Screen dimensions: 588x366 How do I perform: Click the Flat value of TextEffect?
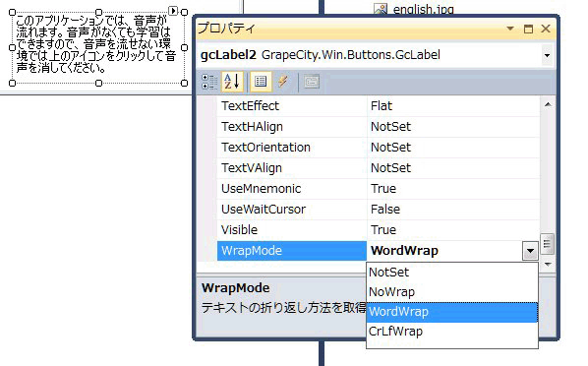click(382, 106)
